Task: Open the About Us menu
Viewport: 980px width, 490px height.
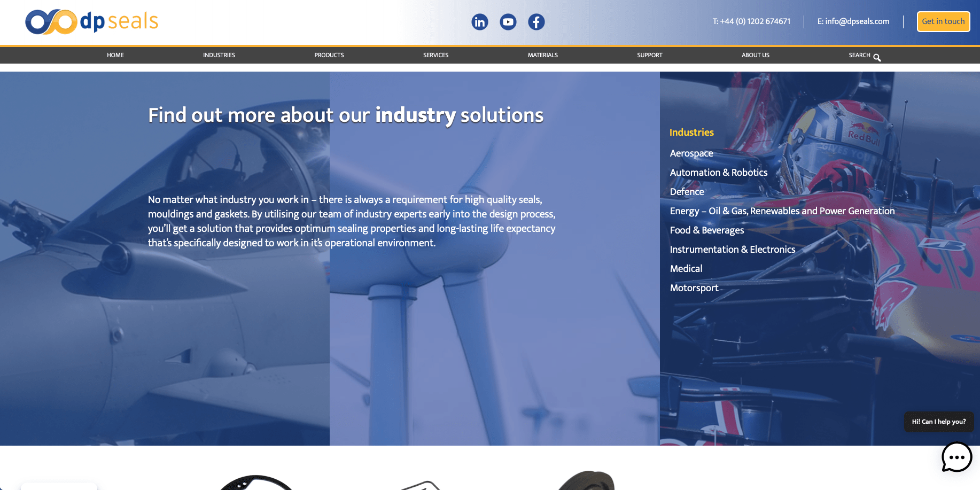Action: tap(755, 55)
